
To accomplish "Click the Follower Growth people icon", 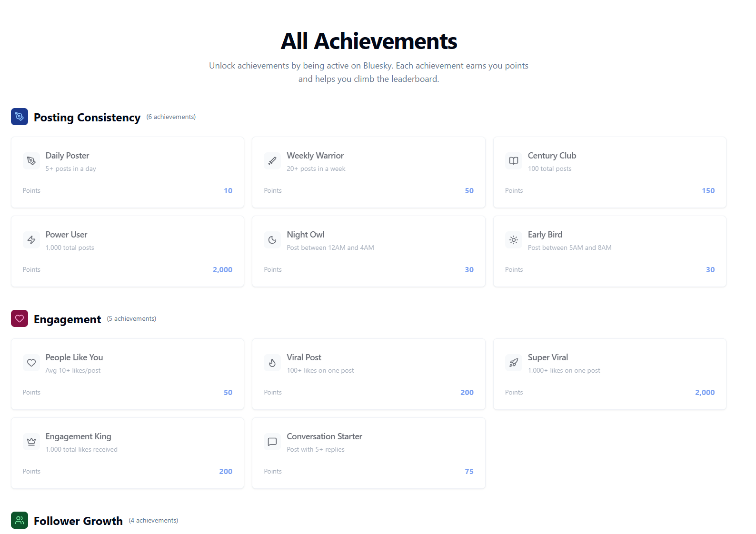I will coord(20,520).
